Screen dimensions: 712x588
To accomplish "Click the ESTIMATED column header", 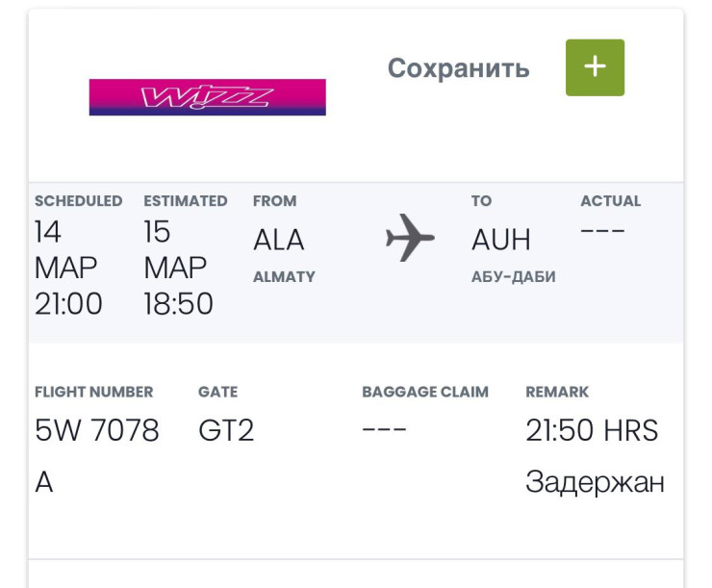I will 186,201.
